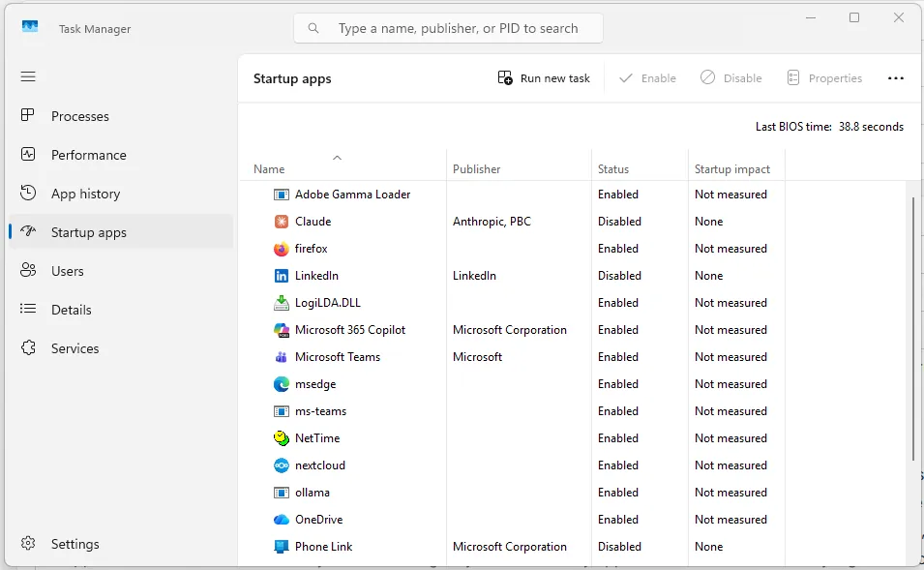Click the nextcloud icon
The height and width of the screenshot is (570, 924).
tap(282, 465)
